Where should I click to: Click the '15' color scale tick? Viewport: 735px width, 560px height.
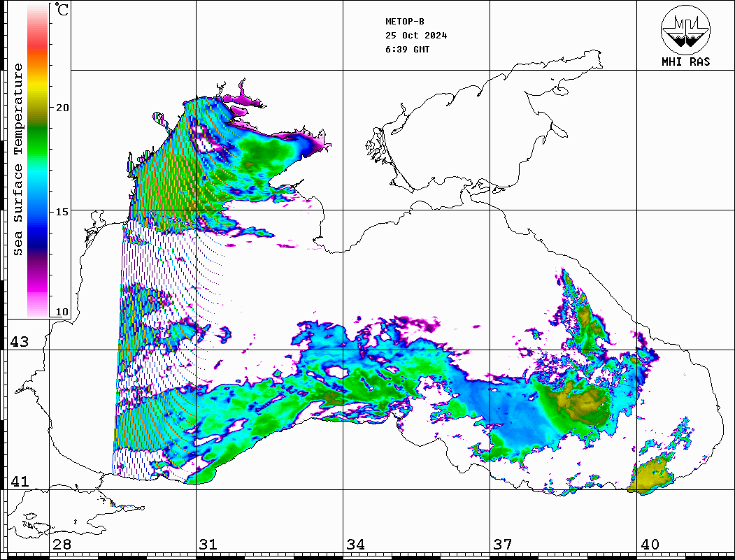pos(62,212)
